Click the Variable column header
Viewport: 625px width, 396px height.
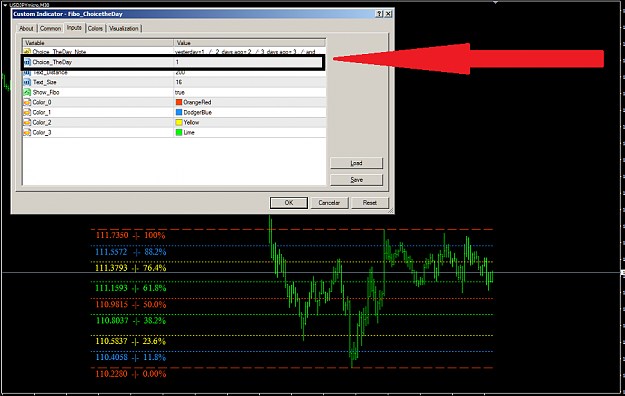(98, 43)
